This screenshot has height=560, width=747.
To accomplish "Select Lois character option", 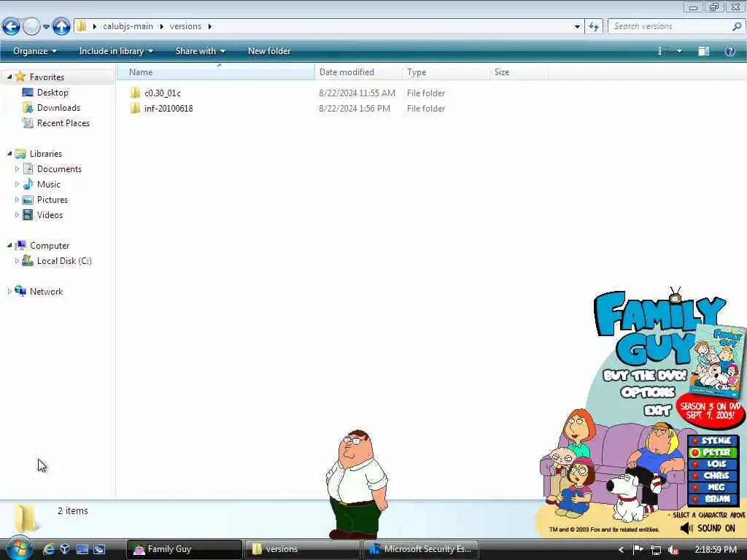I will [x=712, y=464].
